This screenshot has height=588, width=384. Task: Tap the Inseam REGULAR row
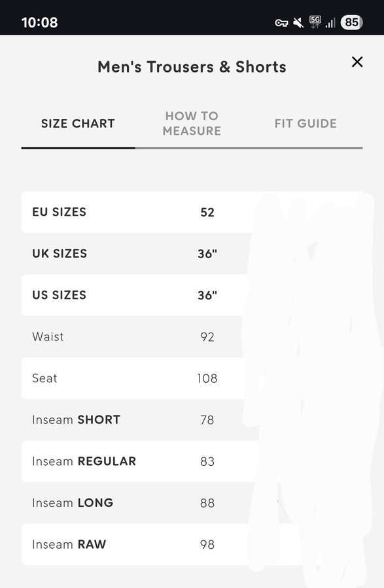click(x=192, y=462)
